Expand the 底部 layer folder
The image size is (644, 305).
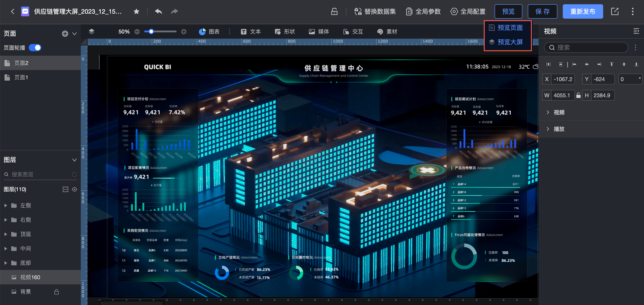[x=6, y=263]
